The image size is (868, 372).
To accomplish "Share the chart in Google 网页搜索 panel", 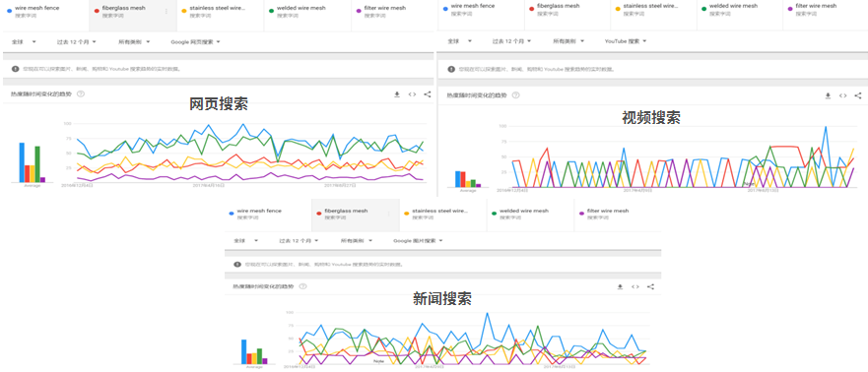I will point(428,94).
